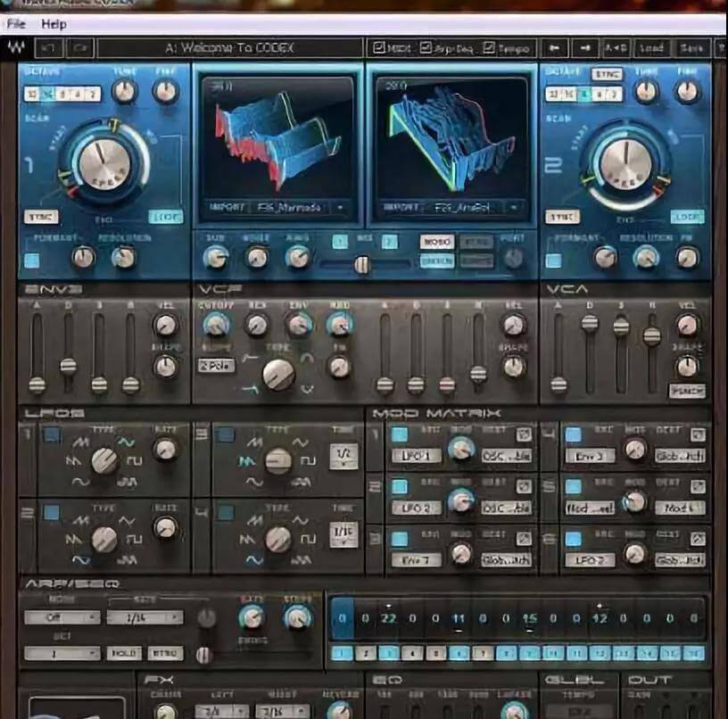Go to the next preset with right arrow
728x719 pixels.
585,48
